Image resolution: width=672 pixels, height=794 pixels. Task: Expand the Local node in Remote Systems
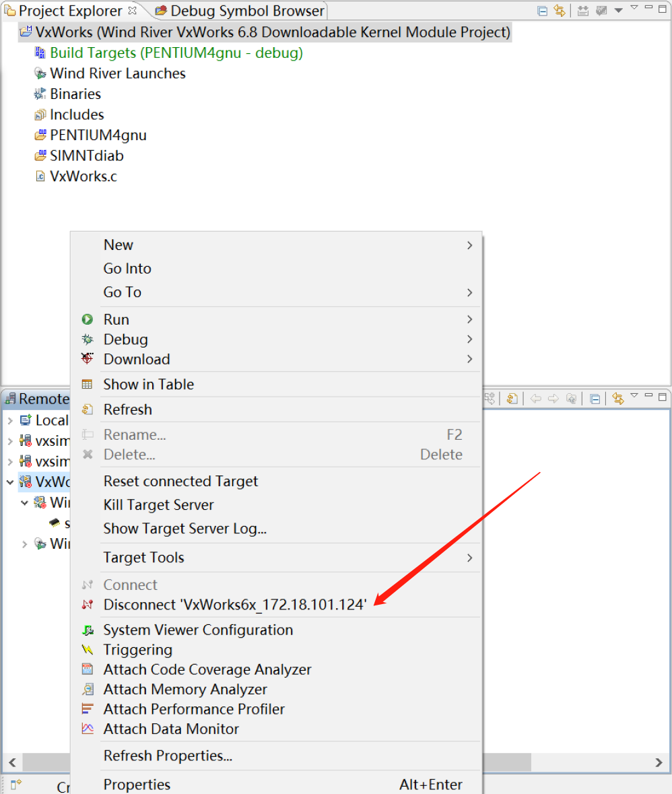pyautogui.click(x=10, y=420)
